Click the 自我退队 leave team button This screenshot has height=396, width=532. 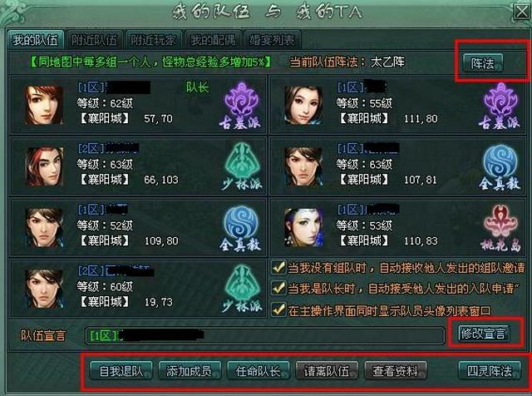[121, 371]
